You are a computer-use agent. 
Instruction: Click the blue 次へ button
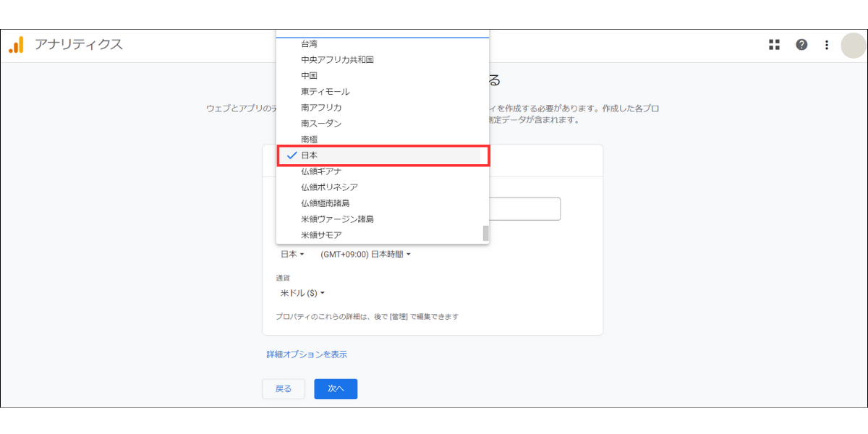tap(336, 389)
